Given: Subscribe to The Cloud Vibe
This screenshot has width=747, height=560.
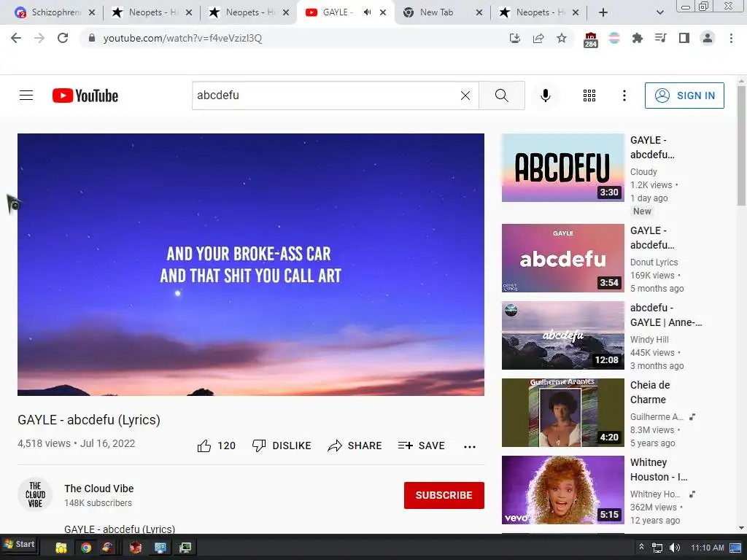Looking at the screenshot, I should (444, 495).
